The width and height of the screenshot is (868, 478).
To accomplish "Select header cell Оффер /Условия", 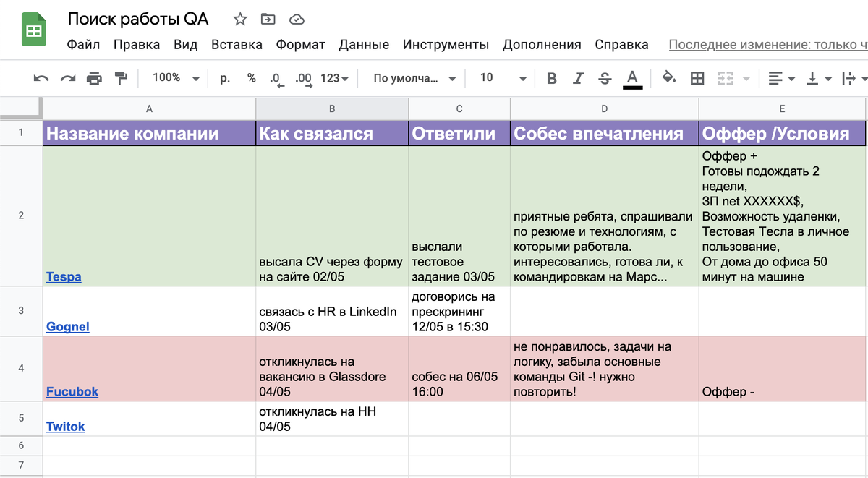I will tap(782, 133).
